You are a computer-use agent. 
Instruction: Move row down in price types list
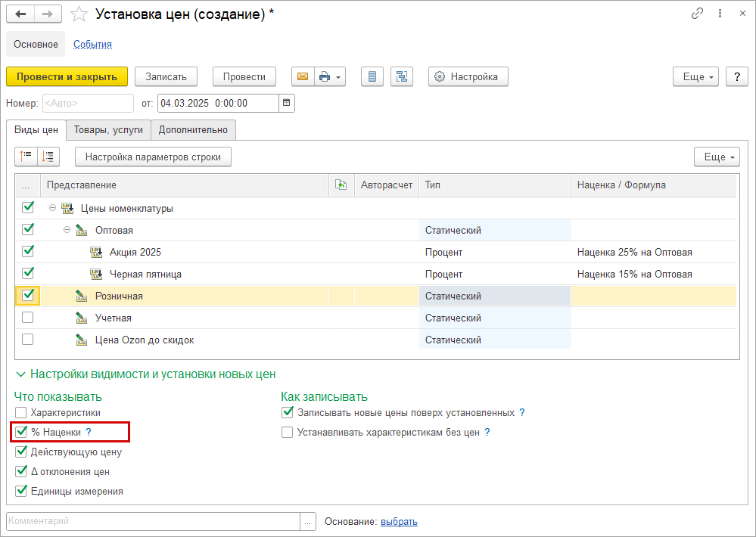click(48, 156)
